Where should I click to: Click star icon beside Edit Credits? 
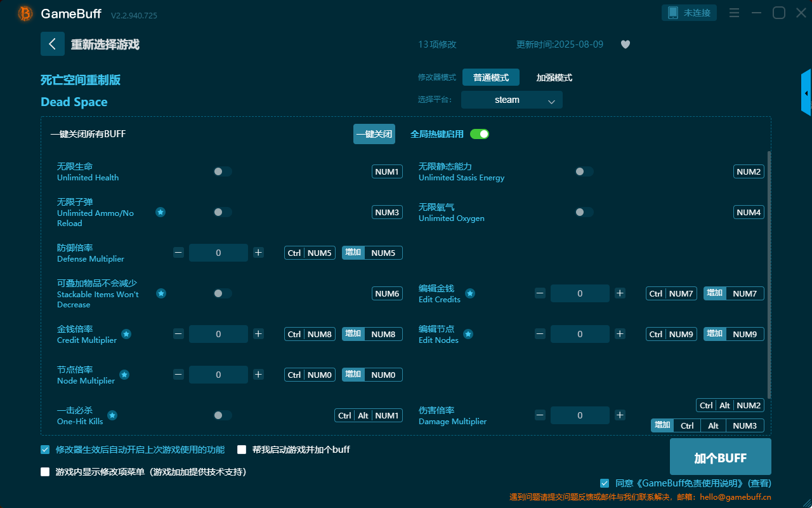(470, 293)
